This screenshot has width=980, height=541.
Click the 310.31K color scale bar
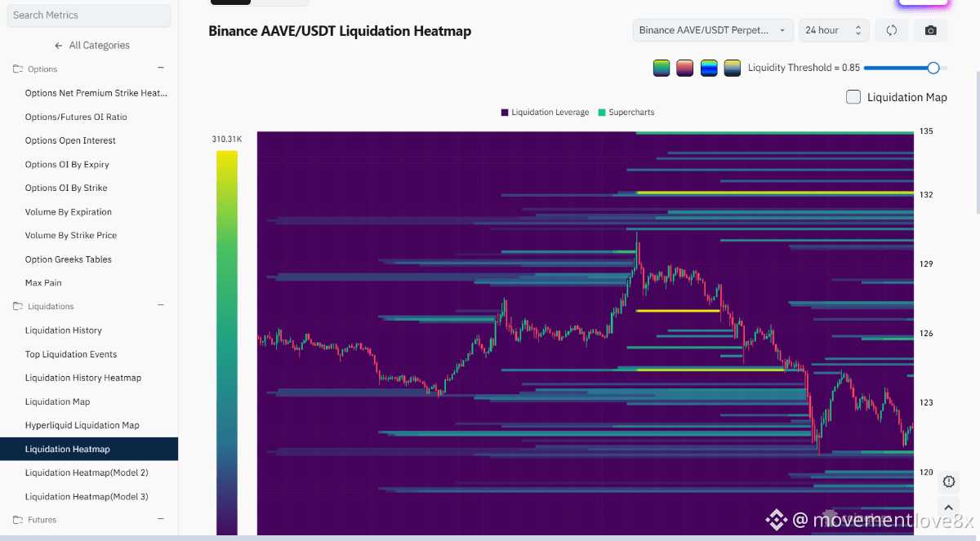(226, 343)
